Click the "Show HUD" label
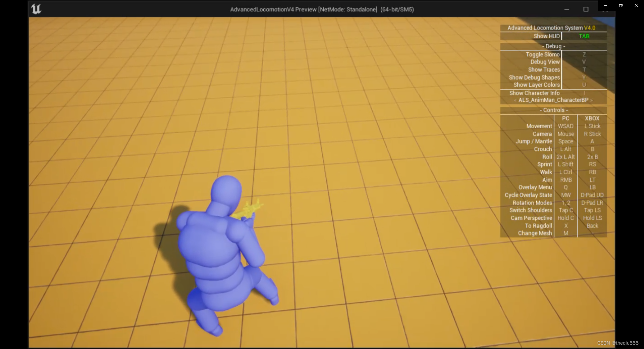 coord(547,36)
